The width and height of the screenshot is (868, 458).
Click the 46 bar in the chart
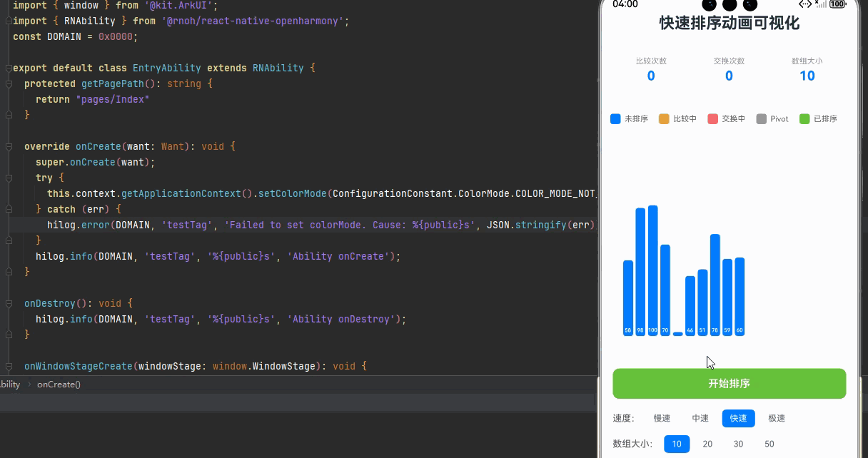tap(690, 306)
